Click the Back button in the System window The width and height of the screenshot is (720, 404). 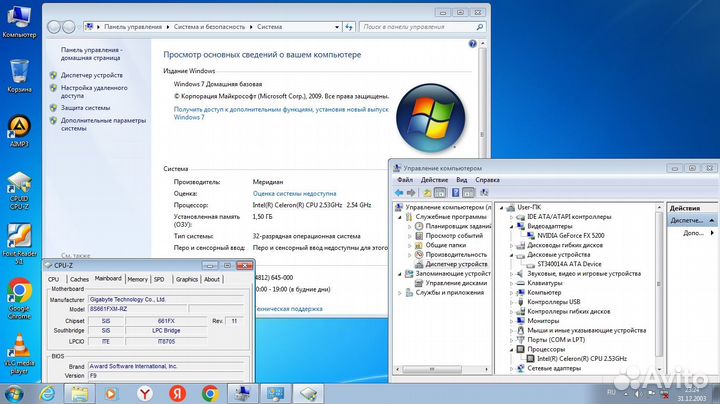[x=54, y=27]
